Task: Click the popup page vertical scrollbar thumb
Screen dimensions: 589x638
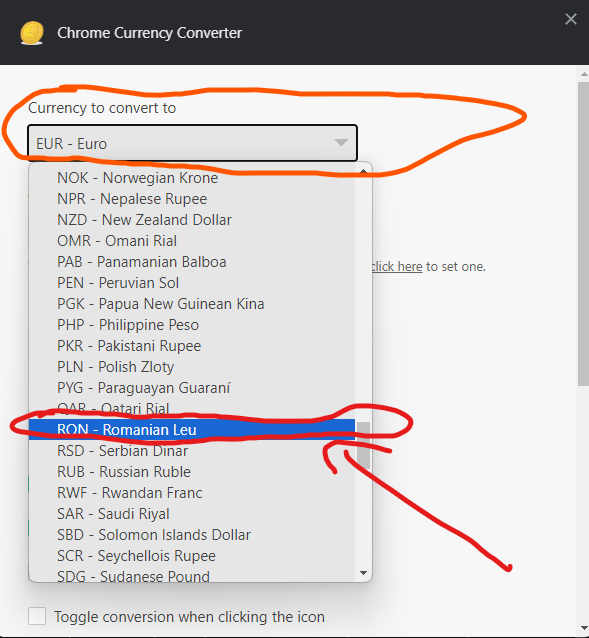Action: tap(583, 234)
